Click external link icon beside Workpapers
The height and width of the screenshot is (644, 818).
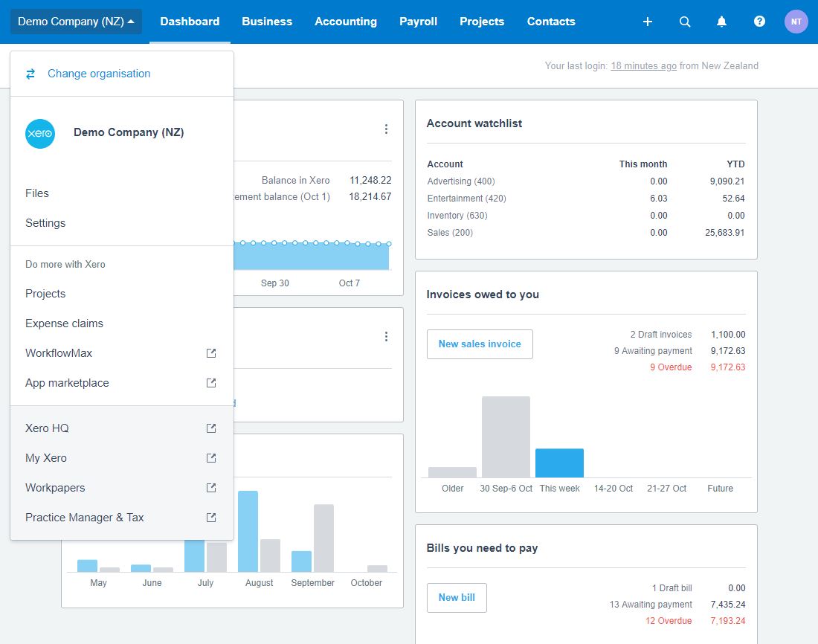[211, 488]
